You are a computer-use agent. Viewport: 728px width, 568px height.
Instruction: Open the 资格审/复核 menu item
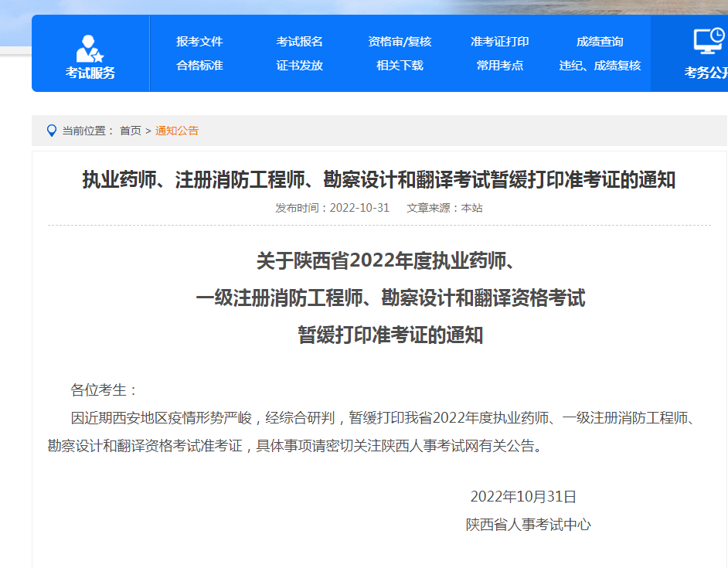[x=400, y=41]
